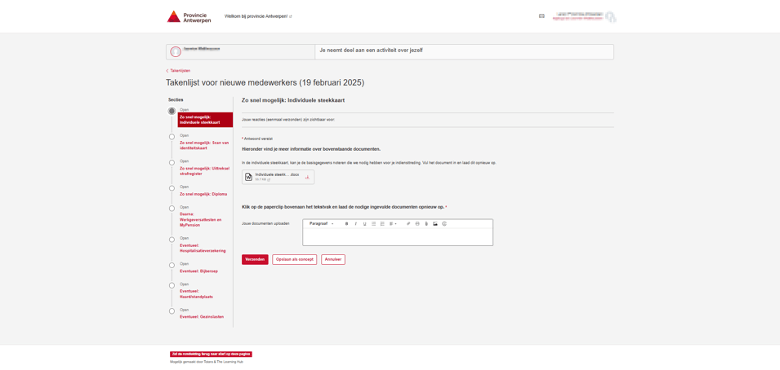Screen dimensions: 780x370
Task: Click inside the document upload text area
Action: pos(397,237)
